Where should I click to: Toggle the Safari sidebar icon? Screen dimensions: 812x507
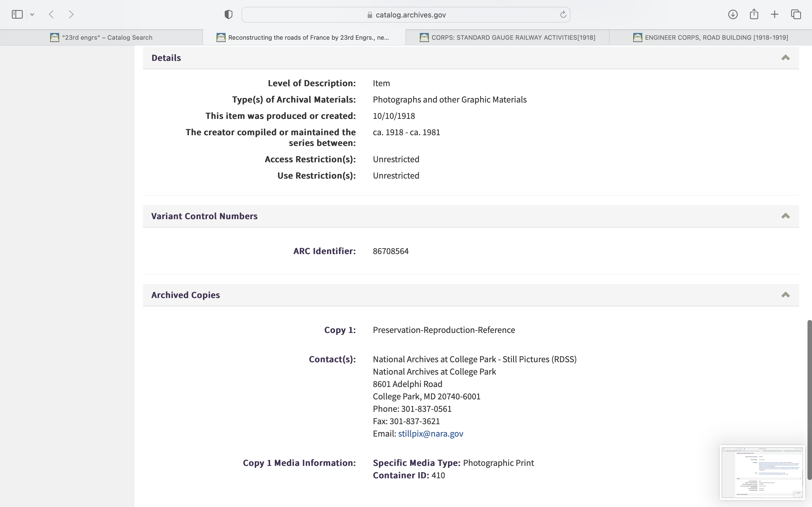(x=17, y=14)
